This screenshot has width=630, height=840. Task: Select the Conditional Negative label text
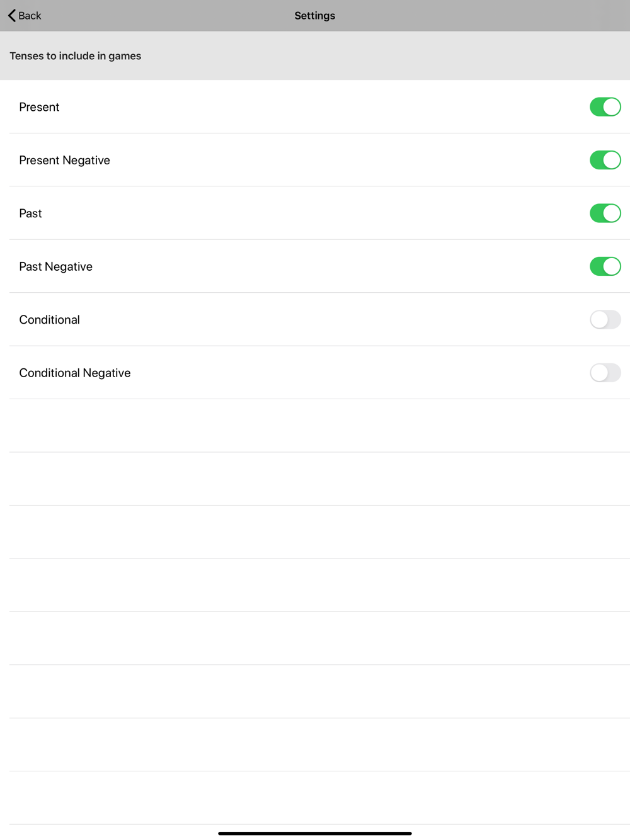[x=74, y=373]
